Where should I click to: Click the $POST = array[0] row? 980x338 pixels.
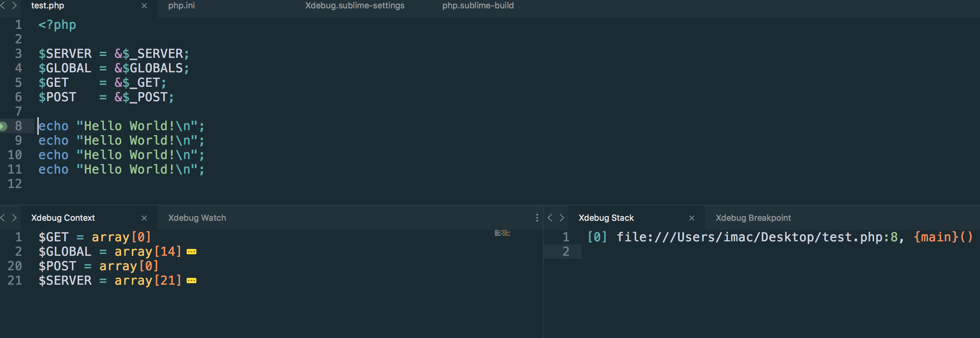(99, 266)
